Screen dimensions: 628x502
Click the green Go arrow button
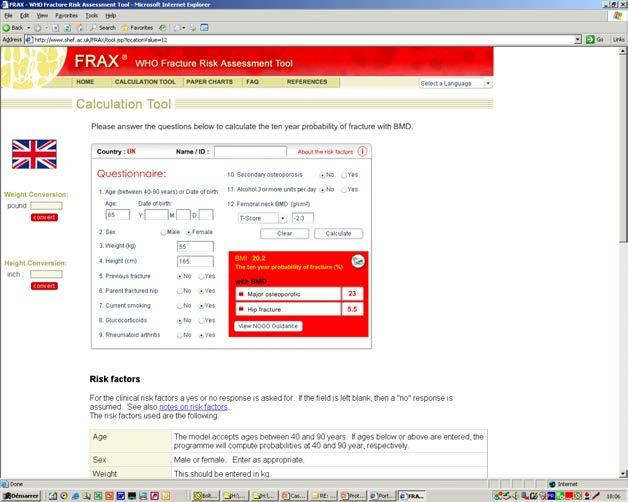[590, 39]
